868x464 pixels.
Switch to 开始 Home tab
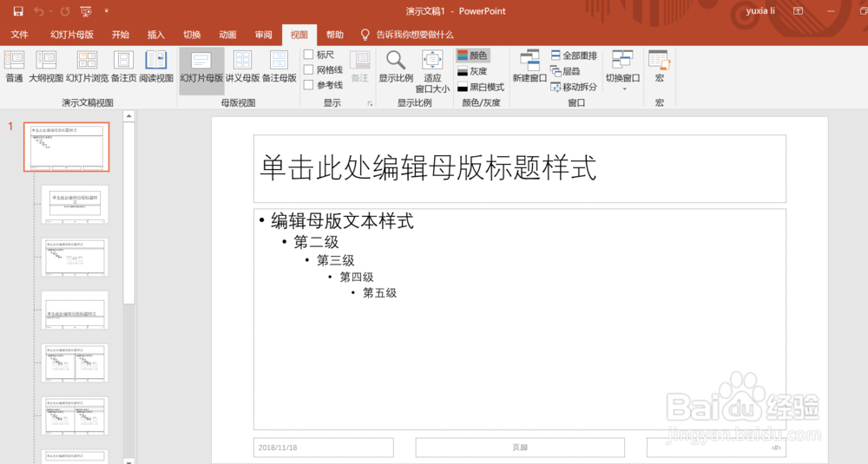pos(120,35)
